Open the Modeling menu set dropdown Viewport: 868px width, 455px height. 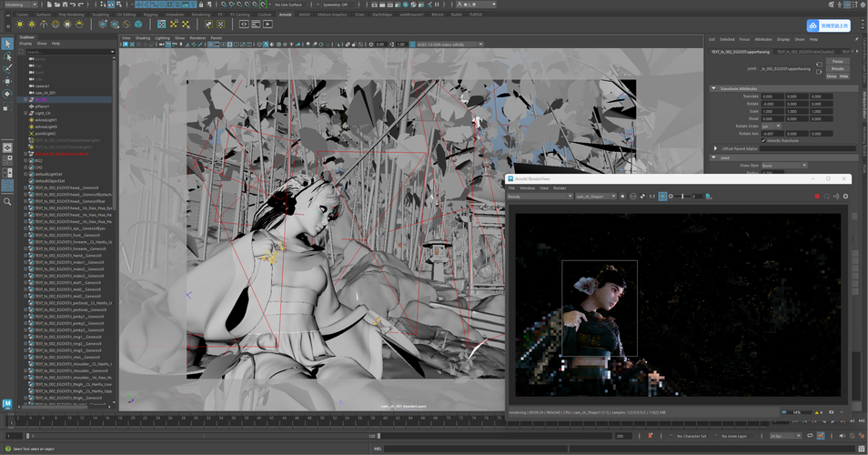[x=20, y=5]
